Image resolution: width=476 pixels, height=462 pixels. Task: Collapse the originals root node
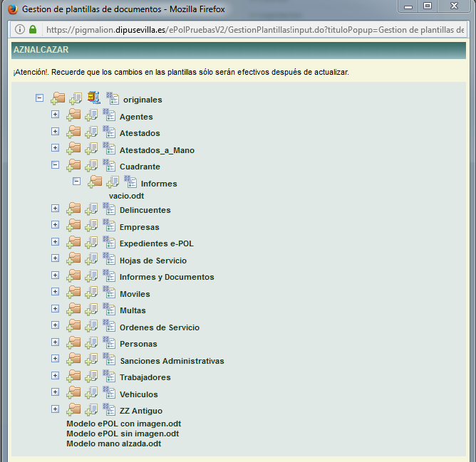click(39, 98)
